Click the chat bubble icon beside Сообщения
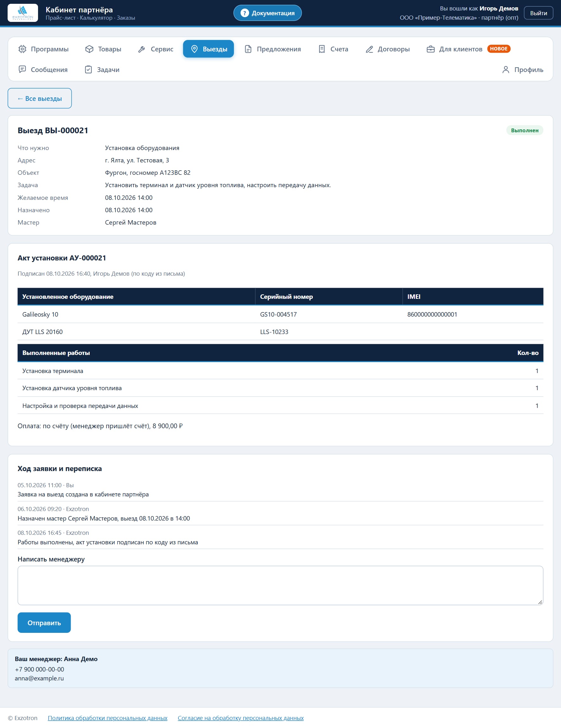Image resolution: width=561 pixels, height=728 pixels. (x=22, y=69)
